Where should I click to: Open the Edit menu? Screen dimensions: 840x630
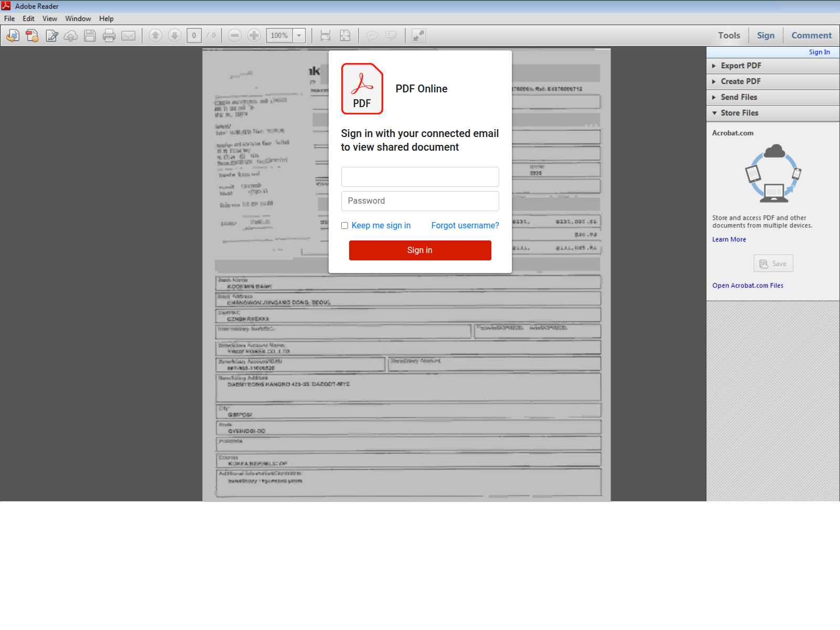[28, 18]
